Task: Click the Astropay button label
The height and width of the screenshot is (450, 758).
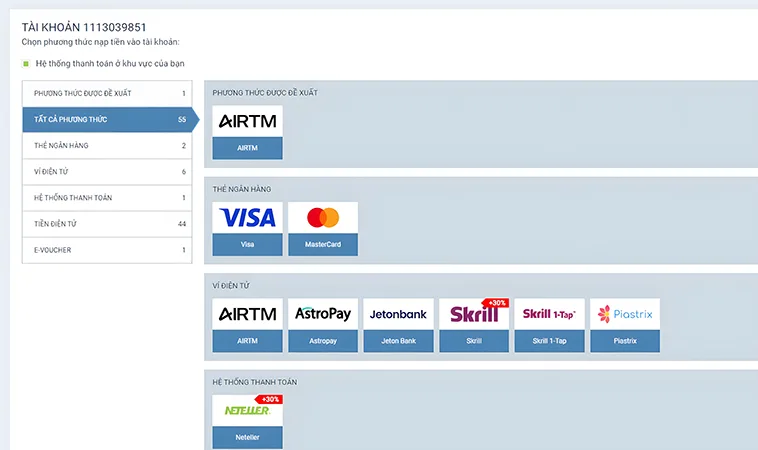Action: [323, 341]
